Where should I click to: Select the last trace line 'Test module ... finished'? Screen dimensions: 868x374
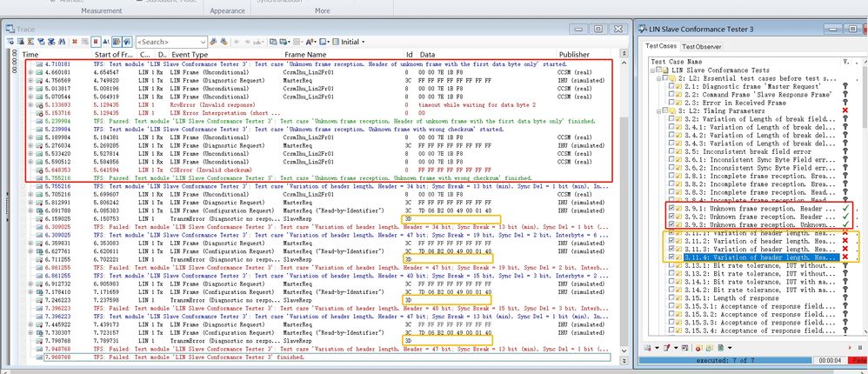point(327,357)
